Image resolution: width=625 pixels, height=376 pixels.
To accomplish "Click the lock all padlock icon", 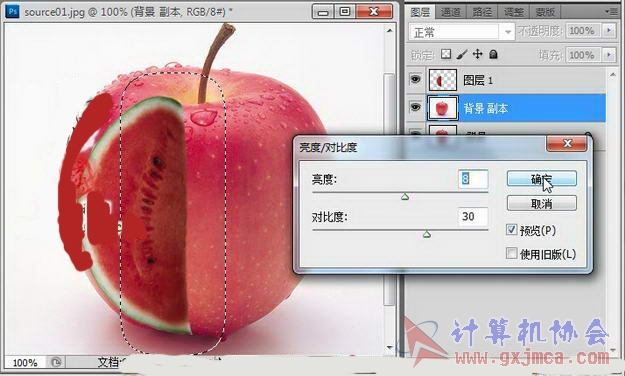I will pyautogui.click(x=493, y=54).
